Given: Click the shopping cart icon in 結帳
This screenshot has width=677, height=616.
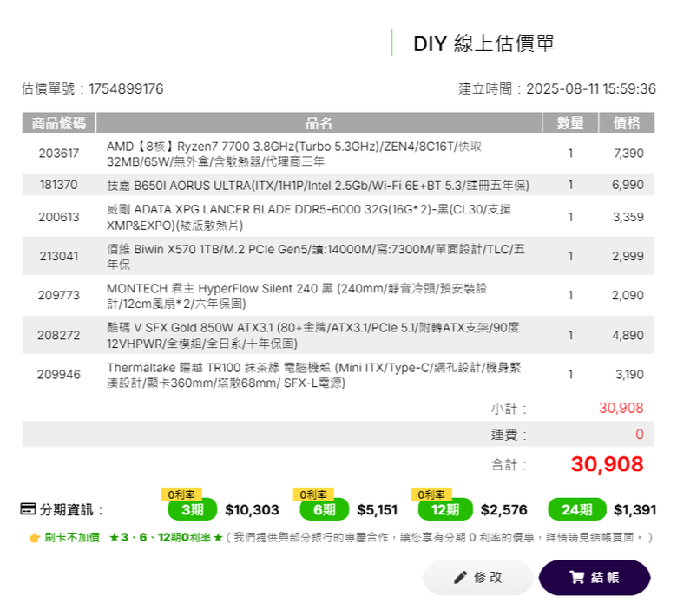Looking at the screenshot, I should [576, 577].
